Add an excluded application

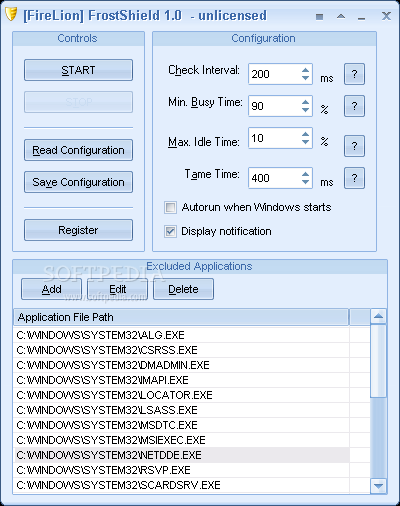pos(51,289)
